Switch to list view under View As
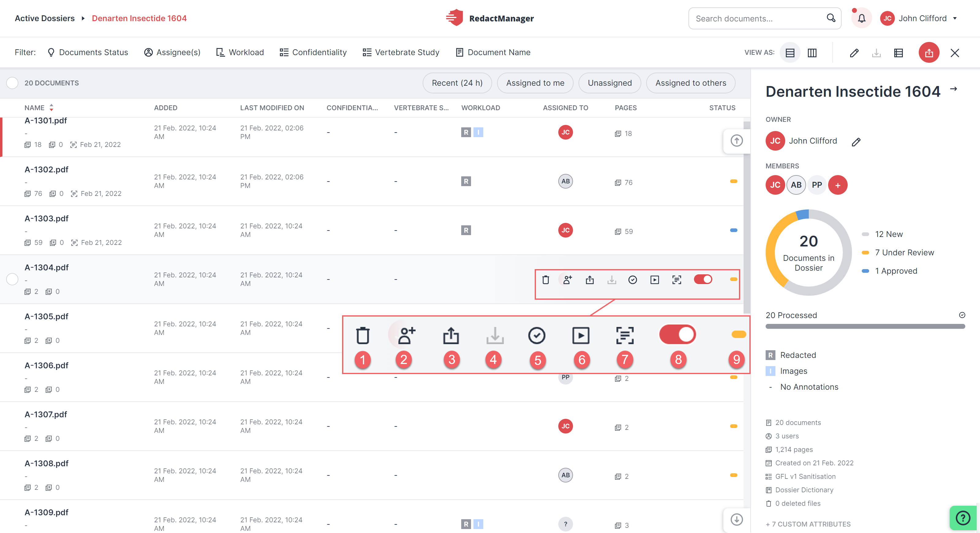The width and height of the screenshot is (980, 533). 790,53
